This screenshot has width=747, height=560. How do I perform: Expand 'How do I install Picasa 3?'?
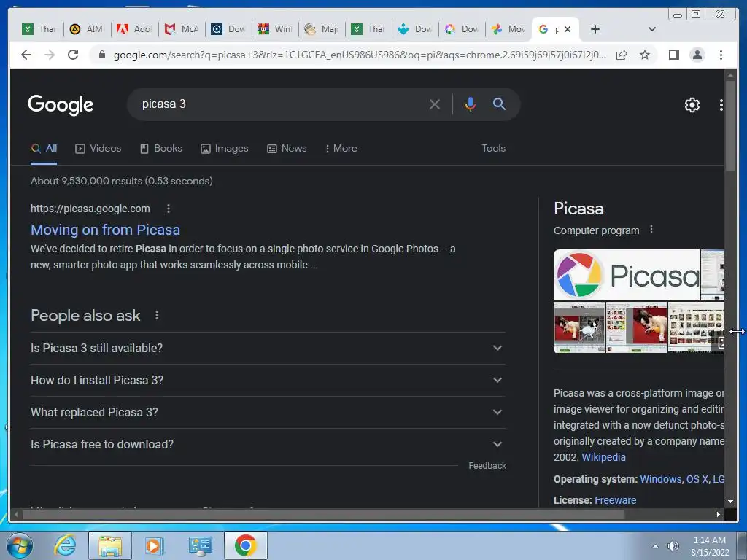[268, 380]
